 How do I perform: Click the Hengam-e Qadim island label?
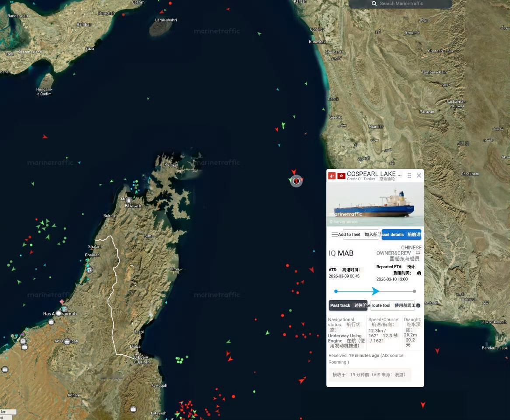pos(44,91)
